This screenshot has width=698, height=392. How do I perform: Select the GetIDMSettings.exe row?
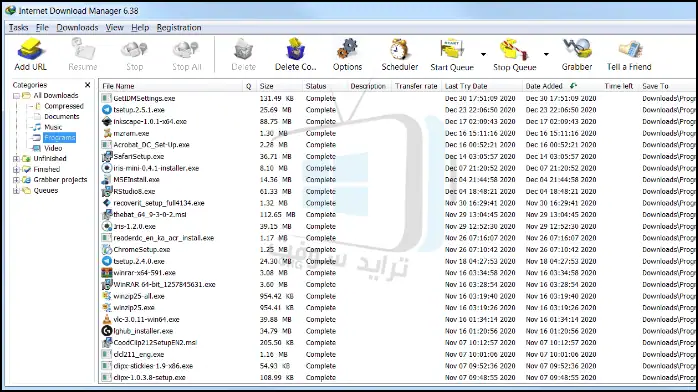point(398,98)
